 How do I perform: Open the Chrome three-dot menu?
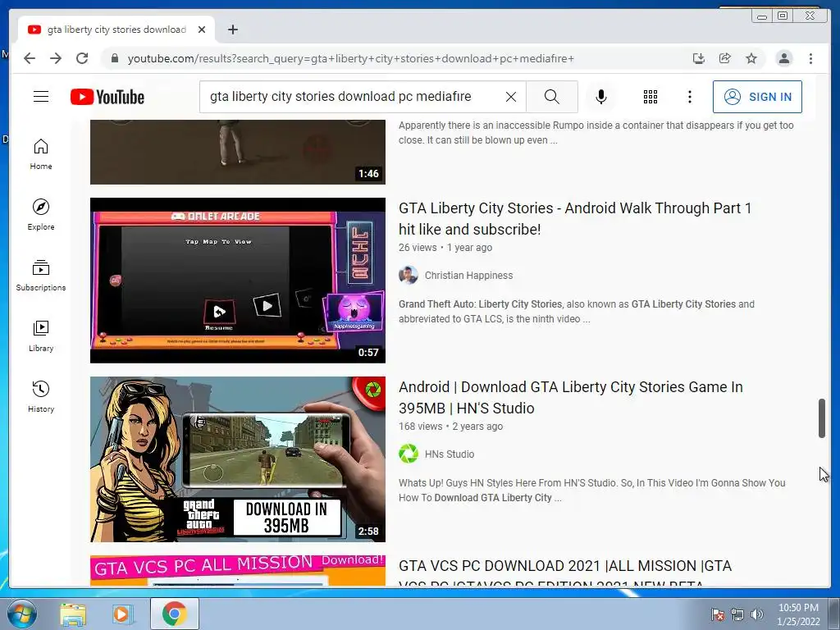(x=810, y=58)
